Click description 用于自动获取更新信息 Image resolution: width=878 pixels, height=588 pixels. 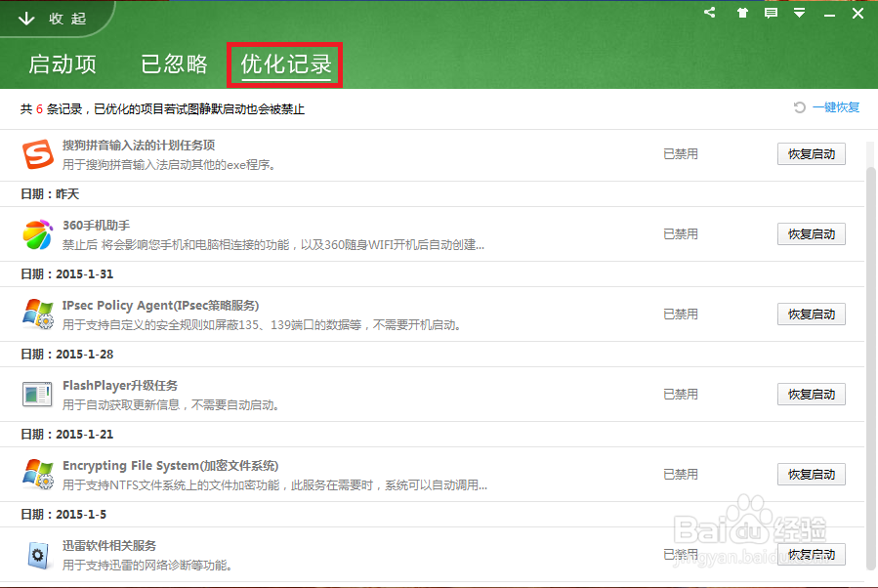(x=170, y=405)
